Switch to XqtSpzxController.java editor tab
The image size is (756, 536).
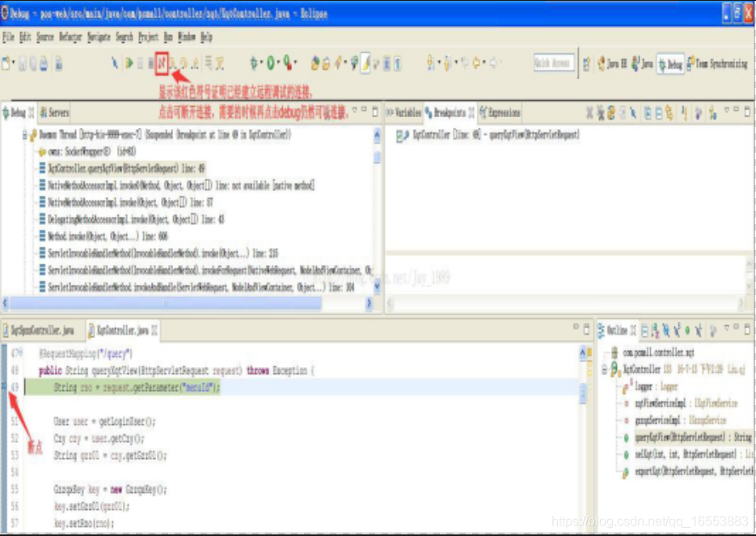point(40,331)
